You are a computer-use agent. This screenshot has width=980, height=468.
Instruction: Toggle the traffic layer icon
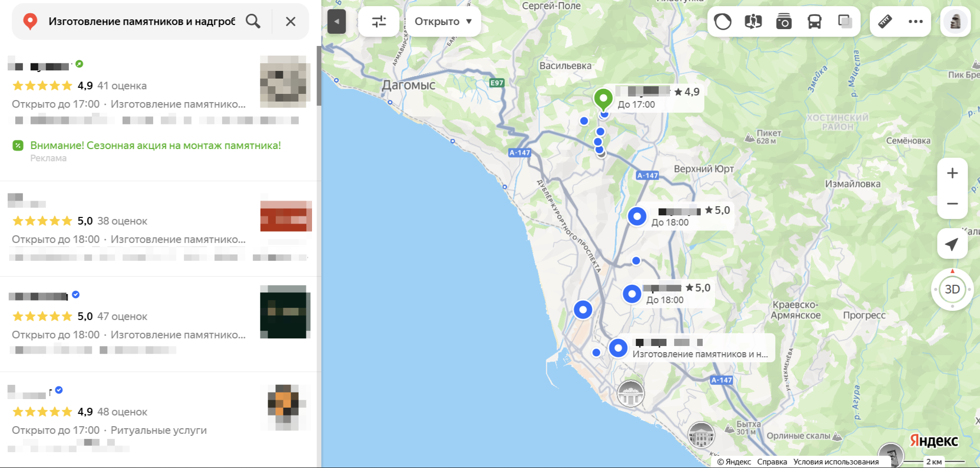(x=723, y=21)
